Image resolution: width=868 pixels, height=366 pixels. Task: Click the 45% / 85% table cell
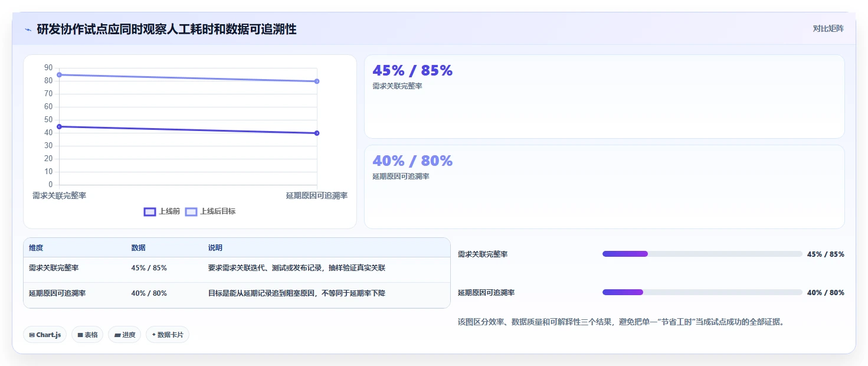pos(149,268)
